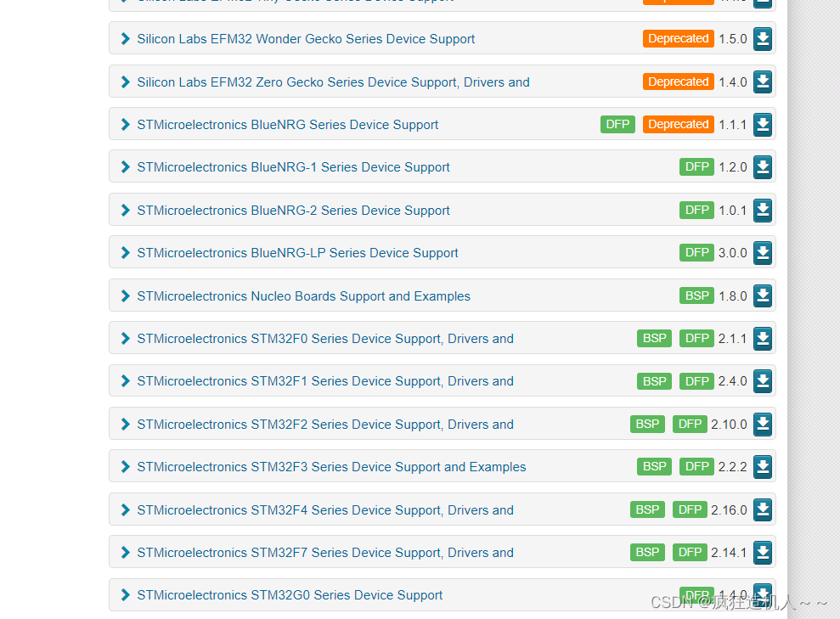Screen dimensions: 840x619
Task: Expand the EFM32 Zero Gecko row chevron
Action: (x=126, y=82)
